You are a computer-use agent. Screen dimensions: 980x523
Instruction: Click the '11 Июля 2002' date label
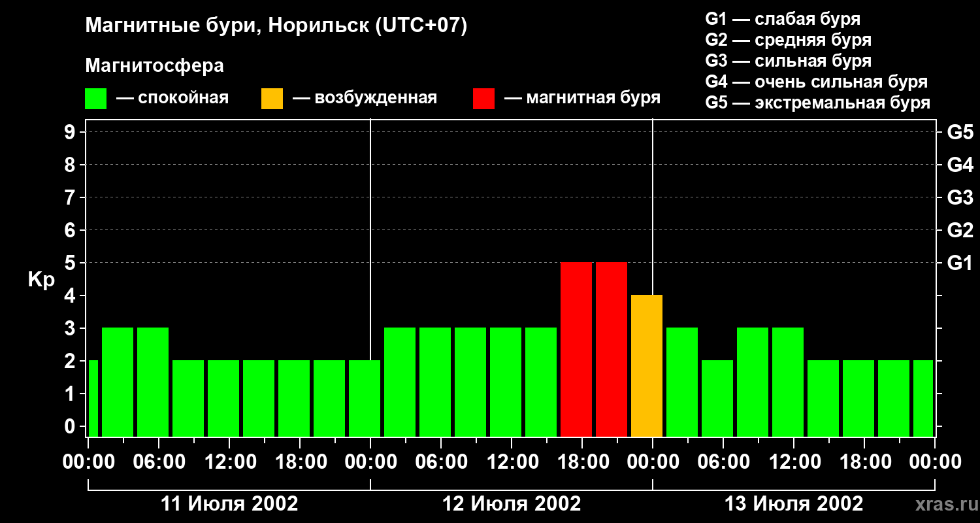coord(229,504)
